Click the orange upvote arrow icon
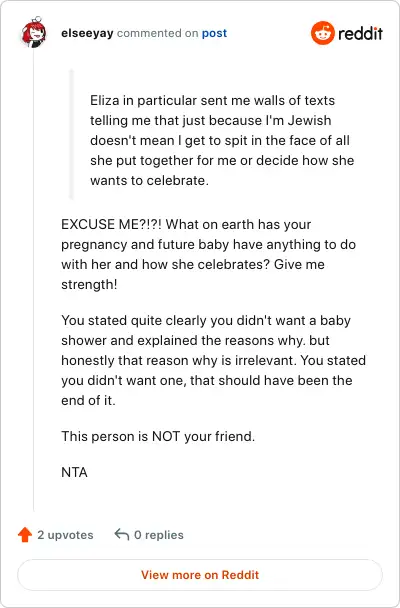The width and height of the screenshot is (400, 608). (25, 535)
